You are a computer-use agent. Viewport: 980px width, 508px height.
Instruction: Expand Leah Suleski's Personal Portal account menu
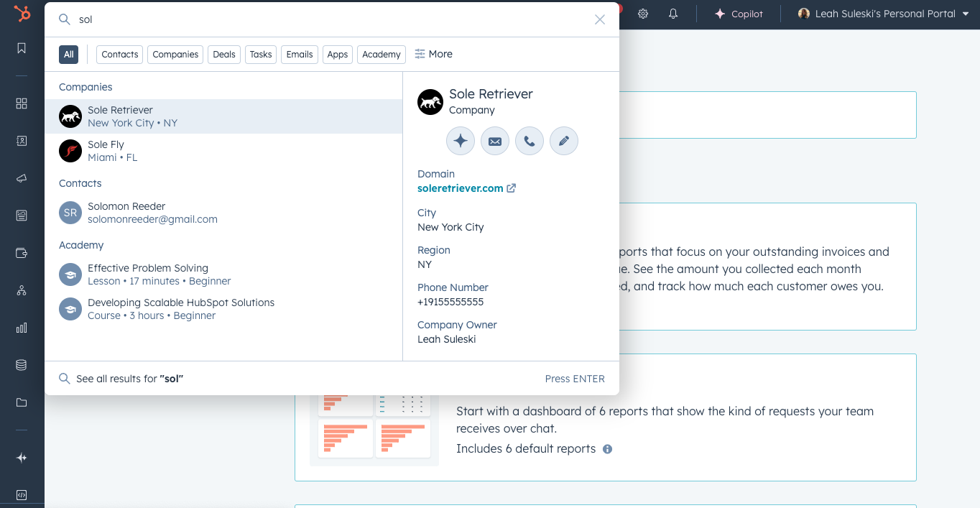(883, 14)
